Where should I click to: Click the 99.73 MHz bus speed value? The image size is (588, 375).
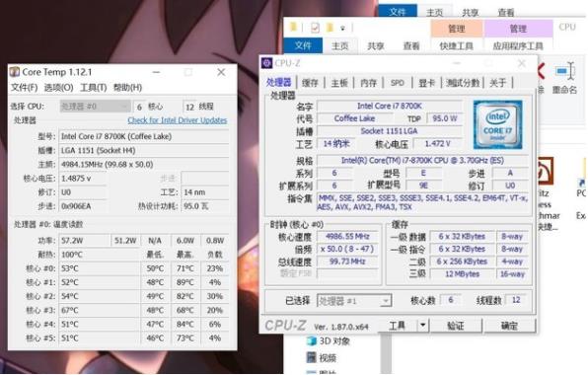click(x=347, y=262)
